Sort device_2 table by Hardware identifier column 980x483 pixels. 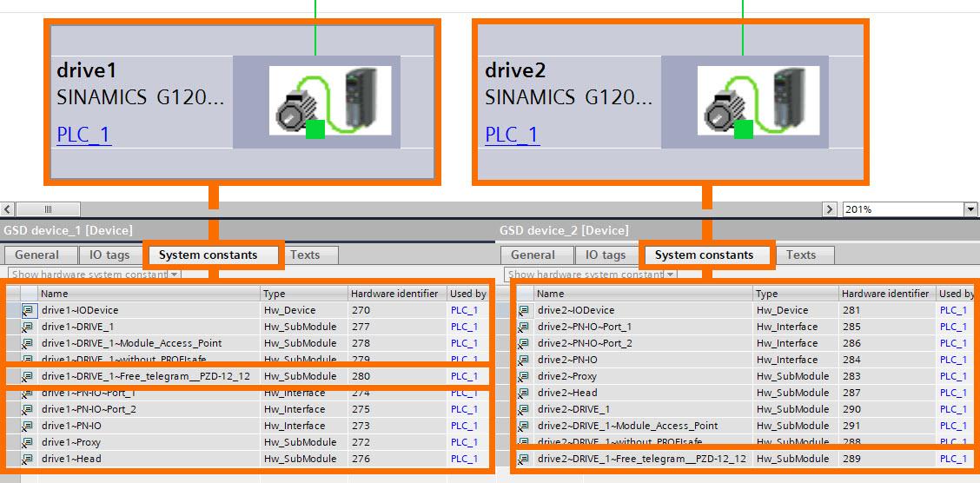click(x=887, y=294)
